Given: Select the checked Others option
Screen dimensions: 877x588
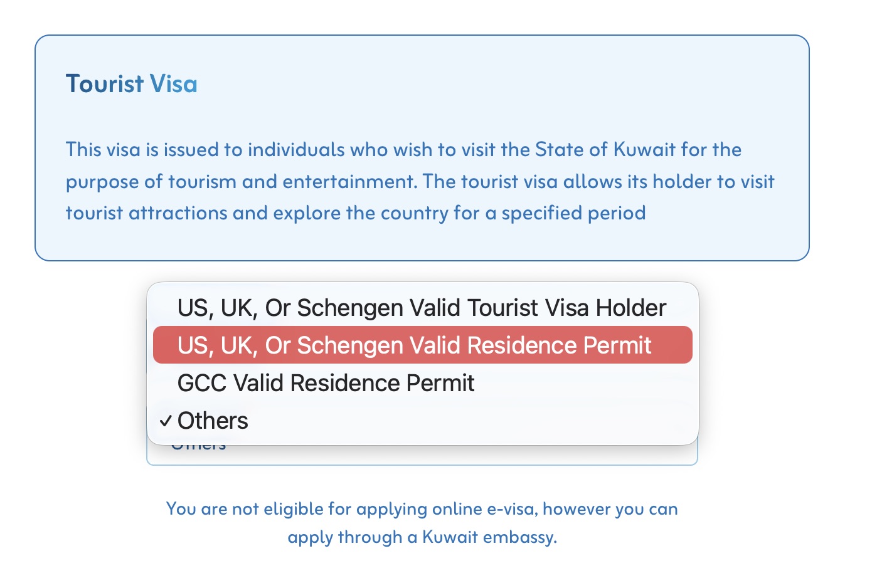Looking at the screenshot, I should tap(213, 421).
